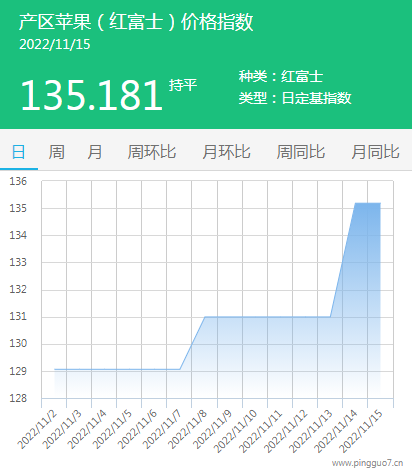
Task: Click the 2022/11/14 x-axis label
Action: pos(336,431)
